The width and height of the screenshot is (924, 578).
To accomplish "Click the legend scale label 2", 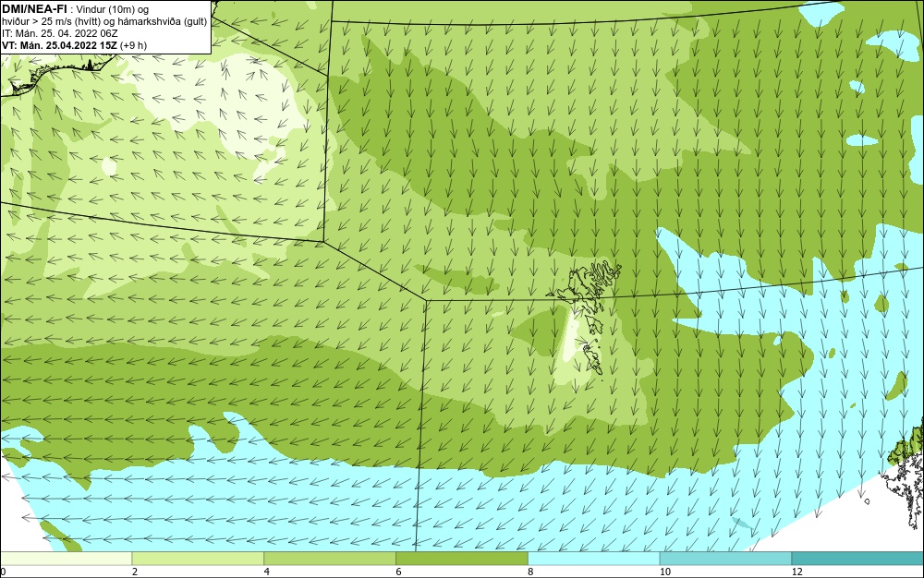I will pyautogui.click(x=135, y=572).
